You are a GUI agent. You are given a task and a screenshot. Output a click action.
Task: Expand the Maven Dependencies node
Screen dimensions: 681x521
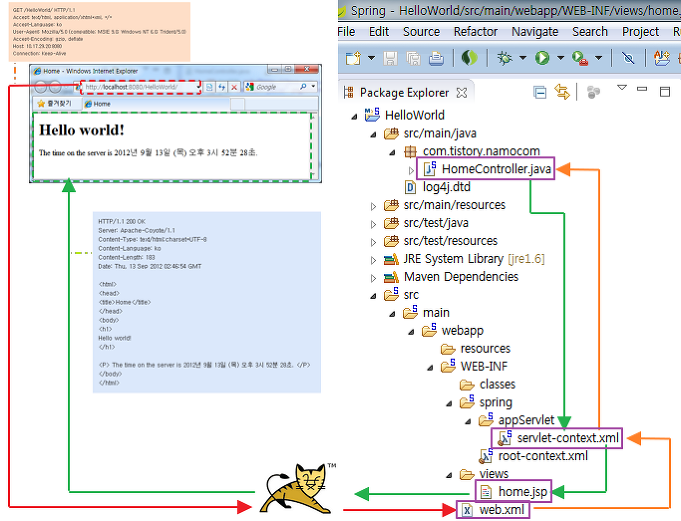(x=373, y=278)
